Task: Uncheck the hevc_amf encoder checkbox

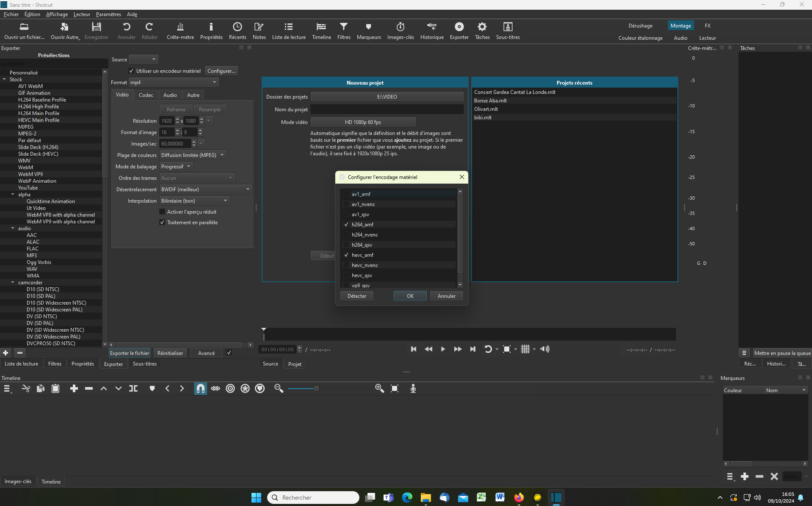Action: click(346, 255)
